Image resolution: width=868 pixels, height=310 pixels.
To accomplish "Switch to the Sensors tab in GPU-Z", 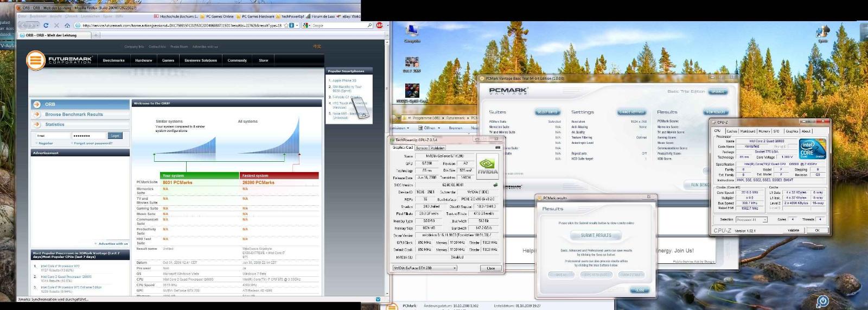I will tap(422, 148).
